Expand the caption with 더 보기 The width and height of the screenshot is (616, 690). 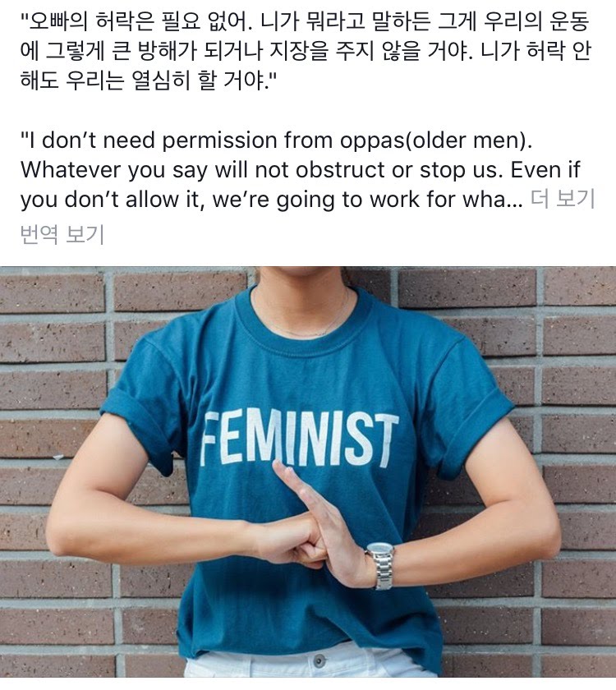(563, 200)
